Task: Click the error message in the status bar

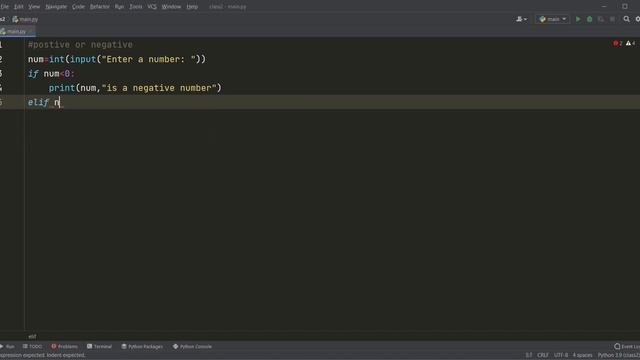Action: 43,355
